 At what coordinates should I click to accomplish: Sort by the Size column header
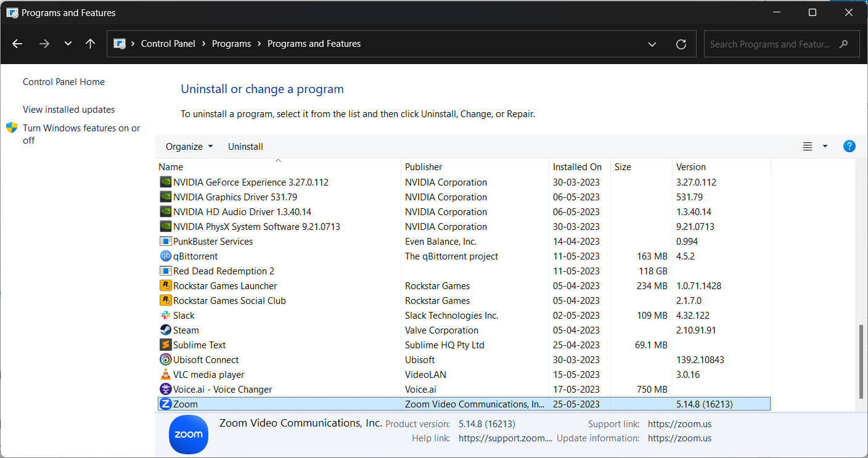point(641,166)
